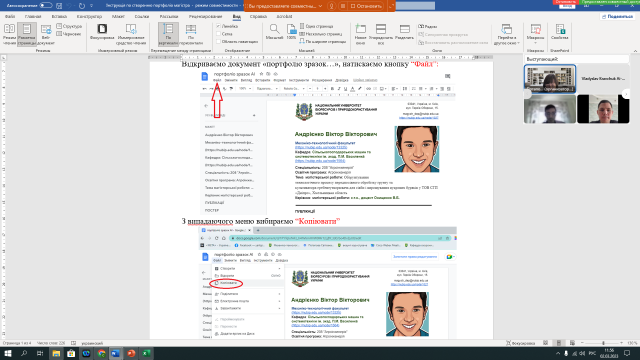Click zoom out minus on zoom slider
This screenshot has height=360, width=640.
[582, 343]
